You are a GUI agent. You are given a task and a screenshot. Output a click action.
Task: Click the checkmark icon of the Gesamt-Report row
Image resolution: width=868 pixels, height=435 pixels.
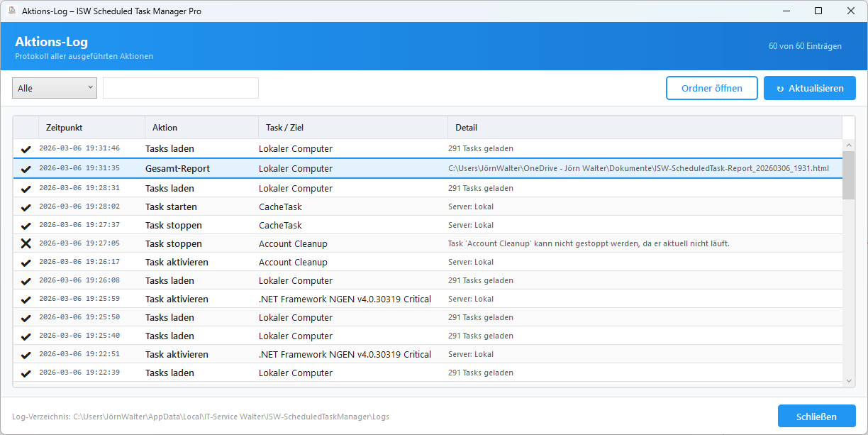pyautogui.click(x=26, y=169)
